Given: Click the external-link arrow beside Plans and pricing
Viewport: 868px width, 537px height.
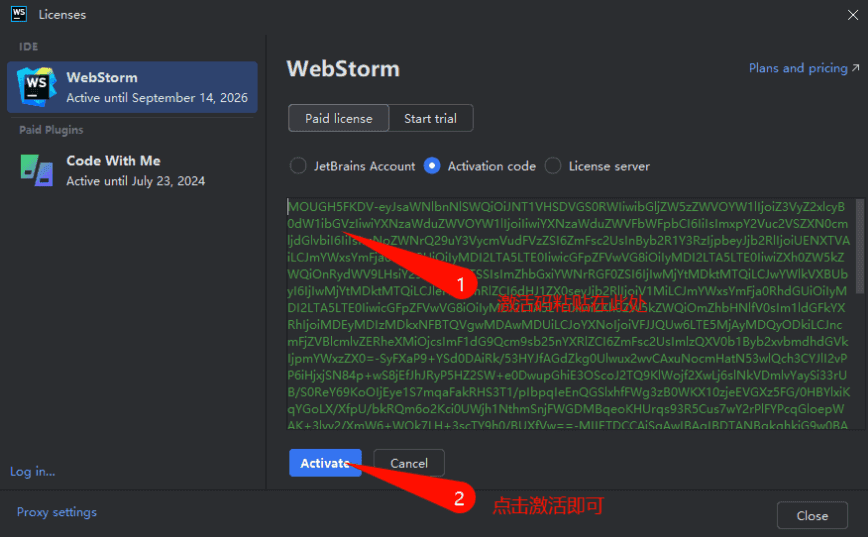Looking at the screenshot, I should [x=855, y=68].
